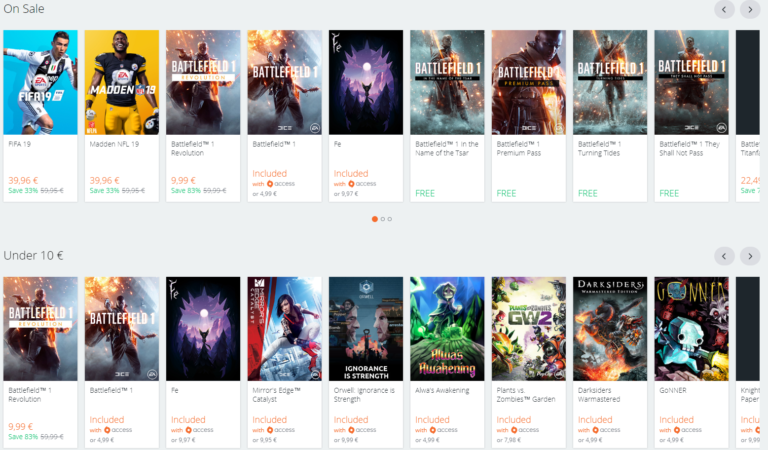Open Mirror's Edge Catalyst cover image
This screenshot has height=450, width=768.
pyautogui.click(x=285, y=329)
